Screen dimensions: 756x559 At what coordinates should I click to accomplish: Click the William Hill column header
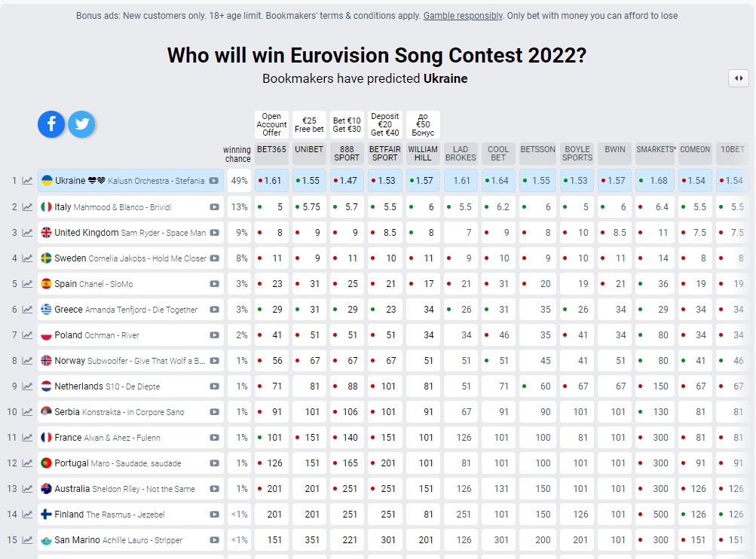[423, 154]
